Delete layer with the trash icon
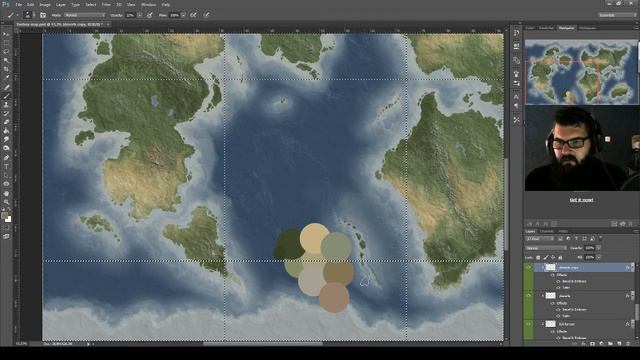Image resolution: width=640 pixels, height=360 pixels. click(x=628, y=344)
